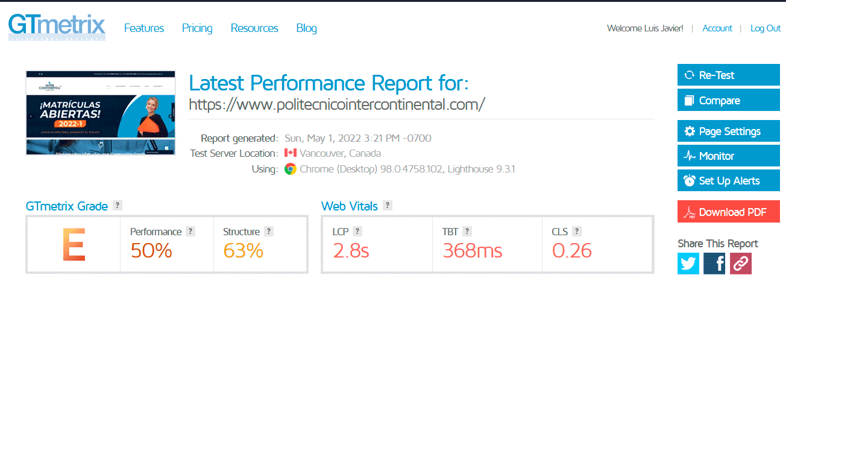Click the Re-Test refresh icon
This screenshot has height=468, width=868.
point(688,75)
